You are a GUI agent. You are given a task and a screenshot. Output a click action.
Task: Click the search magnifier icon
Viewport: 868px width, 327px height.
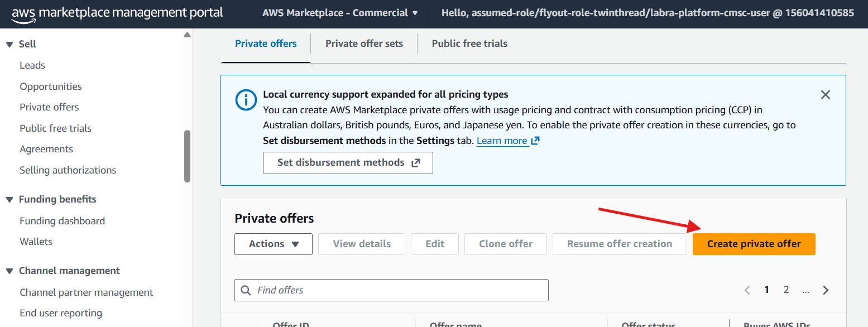tap(246, 290)
